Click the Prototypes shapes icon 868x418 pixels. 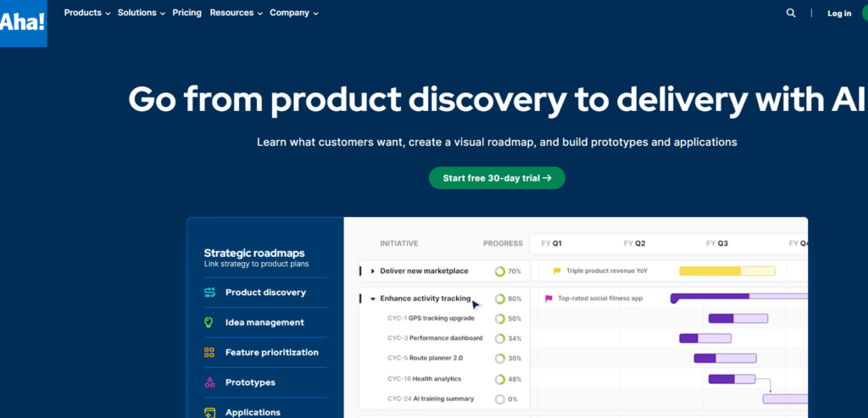209,382
